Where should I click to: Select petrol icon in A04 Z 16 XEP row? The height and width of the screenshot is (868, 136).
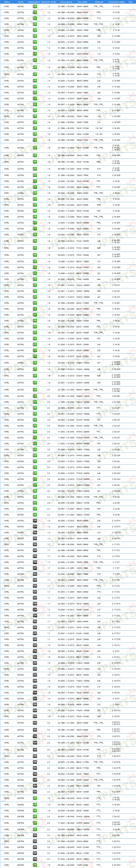click(x=35, y=279)
